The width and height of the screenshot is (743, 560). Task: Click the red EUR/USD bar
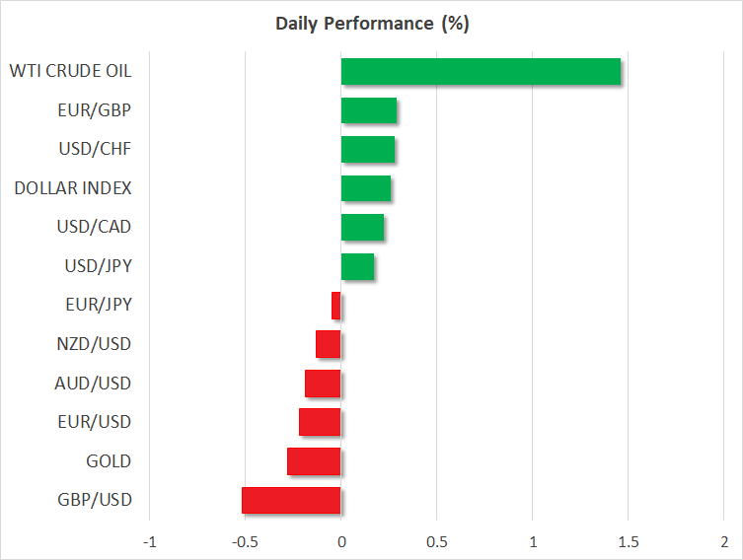click(320, 422)
